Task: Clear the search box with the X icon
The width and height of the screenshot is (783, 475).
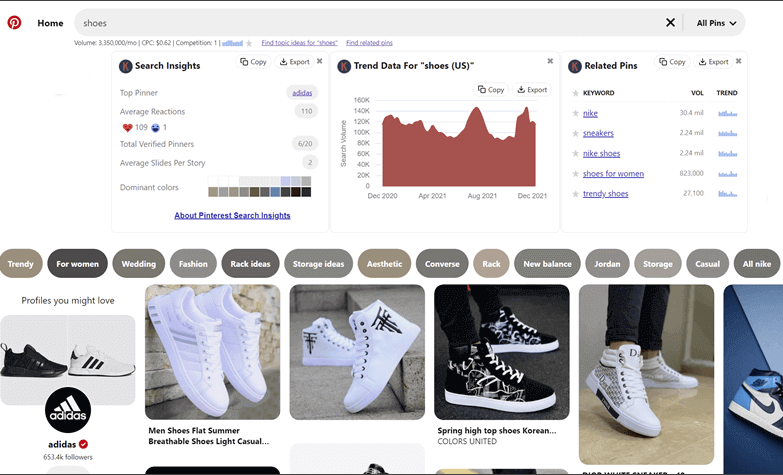Action: pos(670,22)
